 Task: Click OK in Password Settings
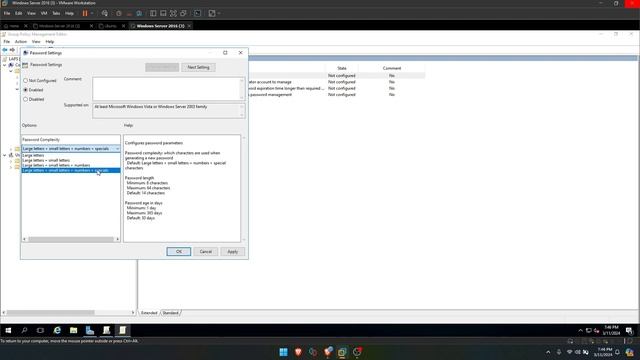pyautogui.click(x=178, y=251)
